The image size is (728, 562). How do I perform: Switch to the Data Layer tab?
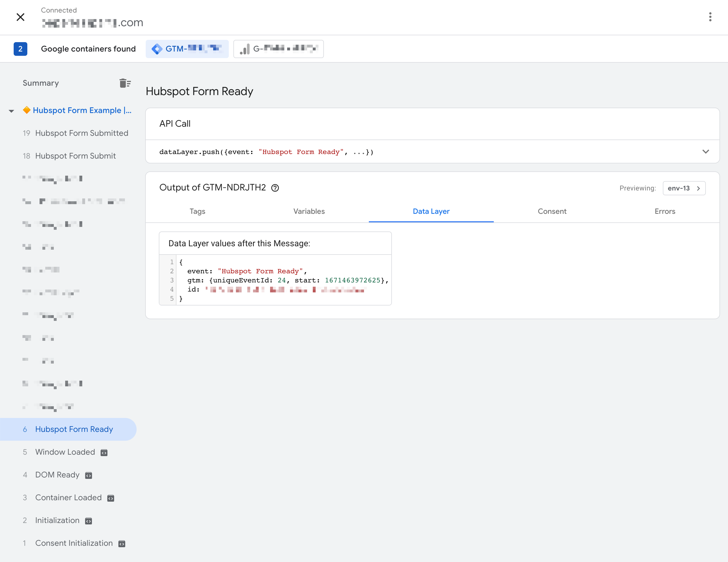pyautogui.click(x=431, y=212)
